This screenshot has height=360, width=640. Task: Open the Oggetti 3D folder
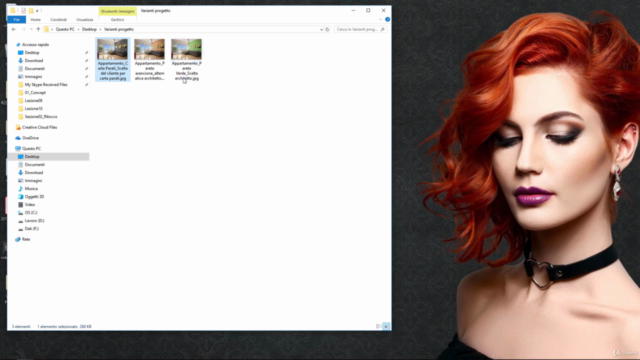pyautogui.click(x=34, y=197)
